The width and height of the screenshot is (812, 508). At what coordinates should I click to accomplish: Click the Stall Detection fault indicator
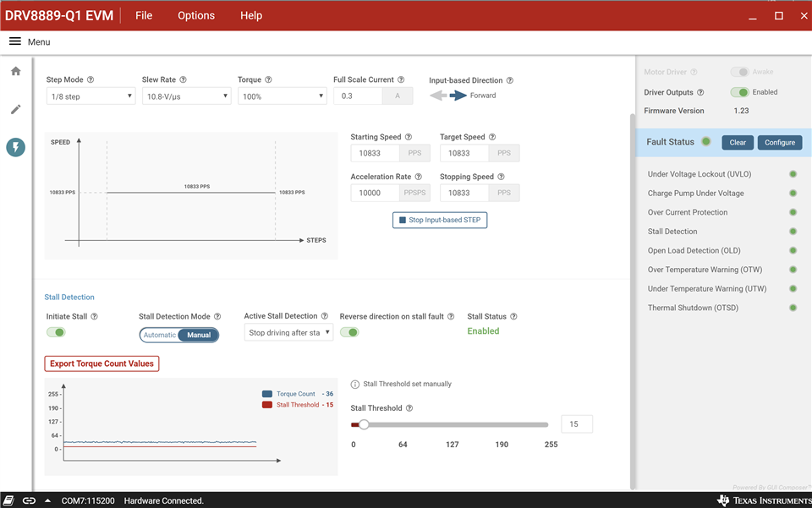point(793,232)
